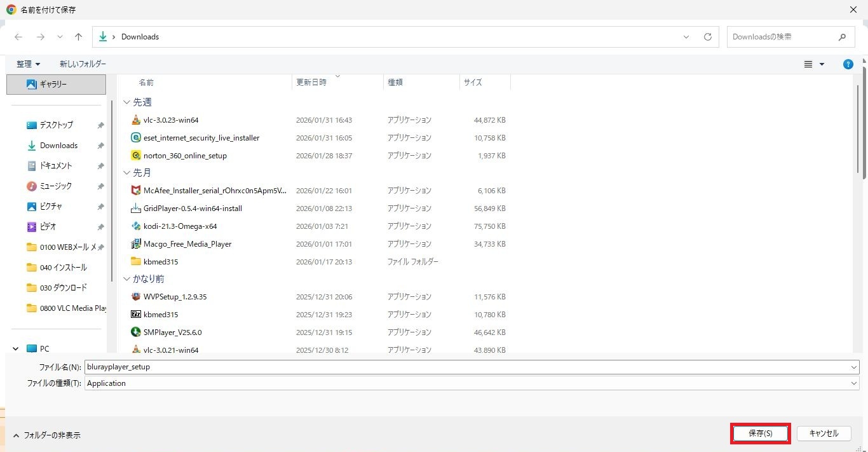Collapse the 先月 group
Viewport: 868px width, 452px height.
(x=127, y=173)
